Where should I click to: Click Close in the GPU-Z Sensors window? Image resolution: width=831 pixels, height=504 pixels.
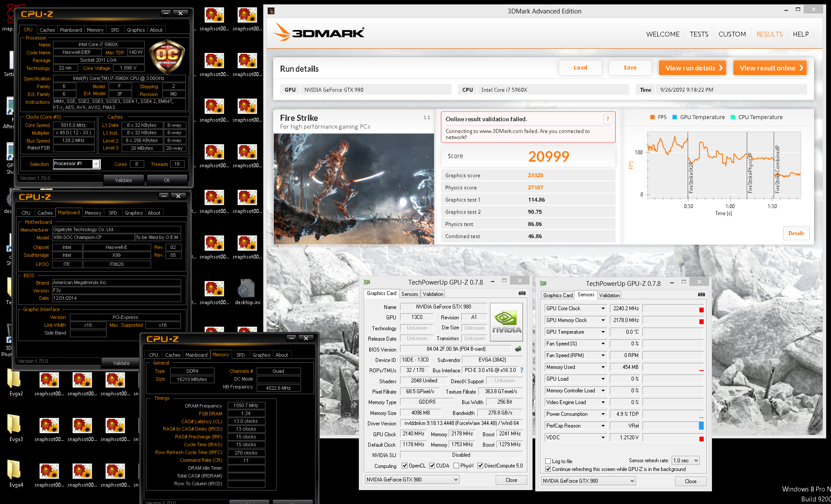click(x=691, y=481)
